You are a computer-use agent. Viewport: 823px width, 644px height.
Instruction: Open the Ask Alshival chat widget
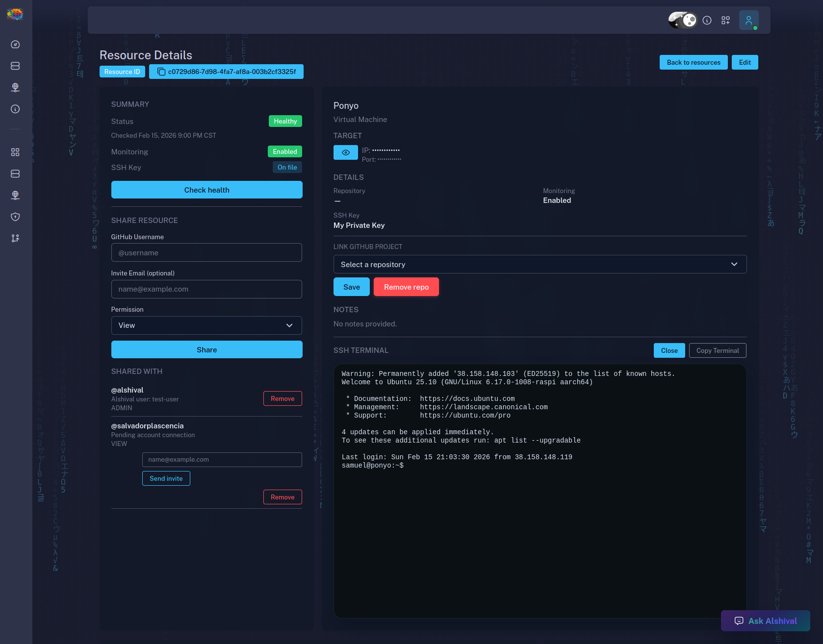click(765, 621)
